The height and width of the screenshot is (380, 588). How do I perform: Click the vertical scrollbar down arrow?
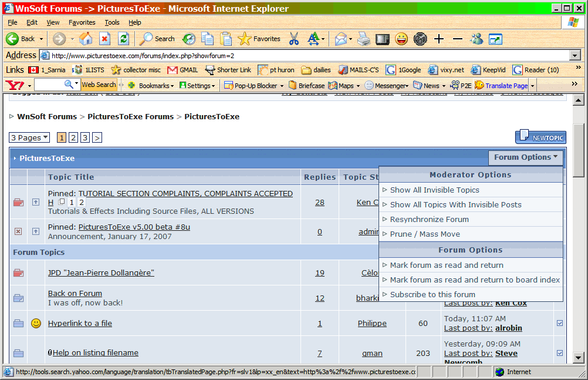pos(578,358)
